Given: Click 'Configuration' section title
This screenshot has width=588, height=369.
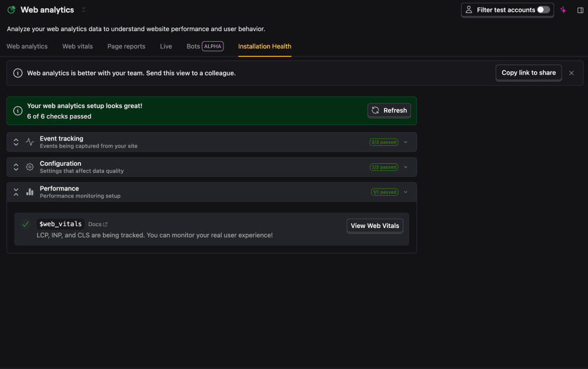Looking at the screenshot, I should (61, 164).
